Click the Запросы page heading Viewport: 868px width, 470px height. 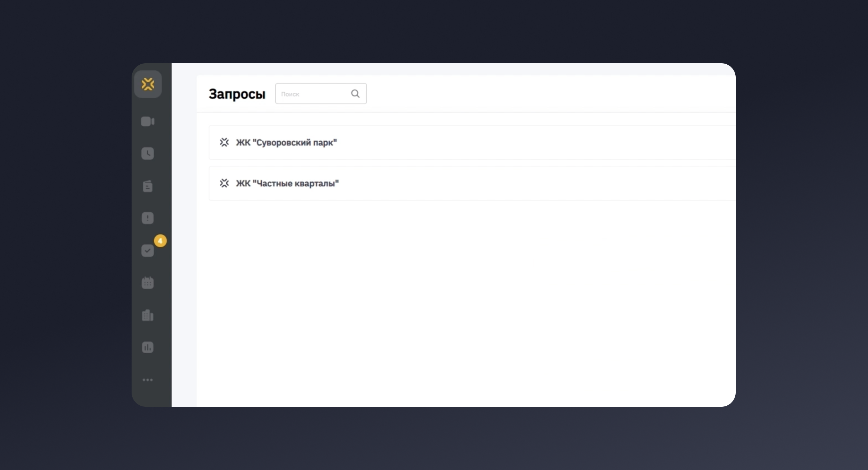coord(237,94)
